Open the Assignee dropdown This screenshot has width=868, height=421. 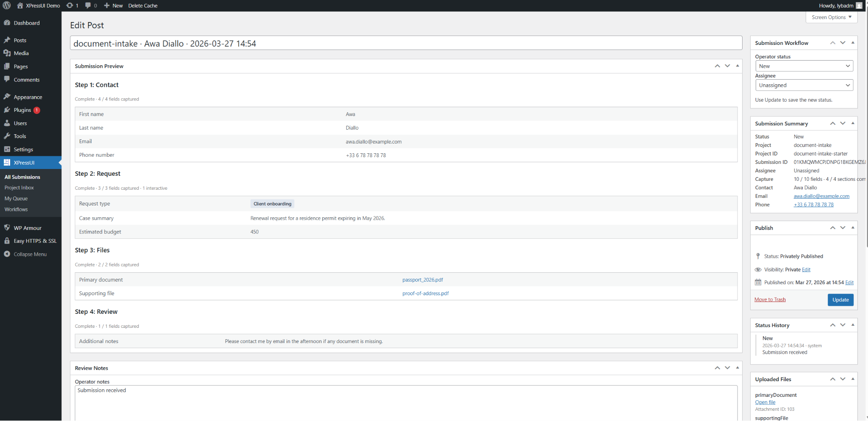803,85
